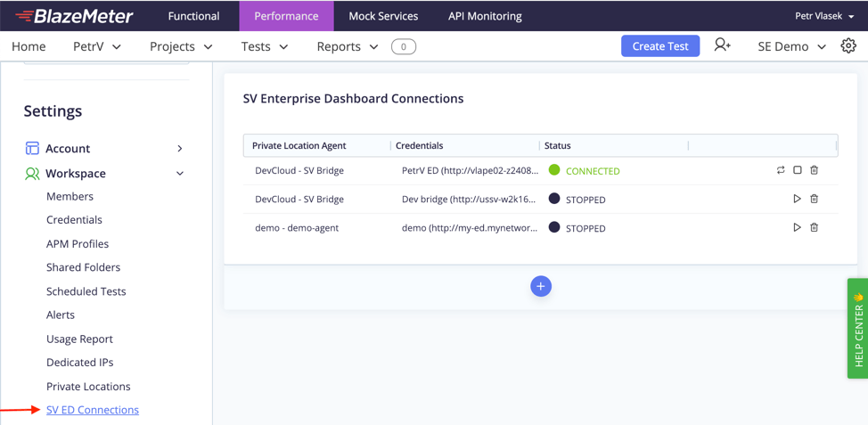Sort by Credentials column header

point(419,145)
